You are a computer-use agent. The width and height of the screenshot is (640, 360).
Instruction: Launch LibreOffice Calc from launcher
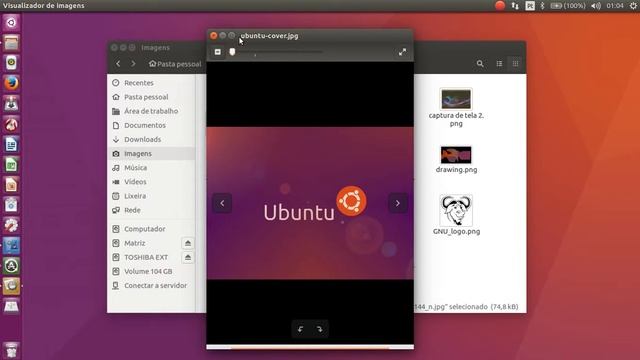[x=11, y=164]
